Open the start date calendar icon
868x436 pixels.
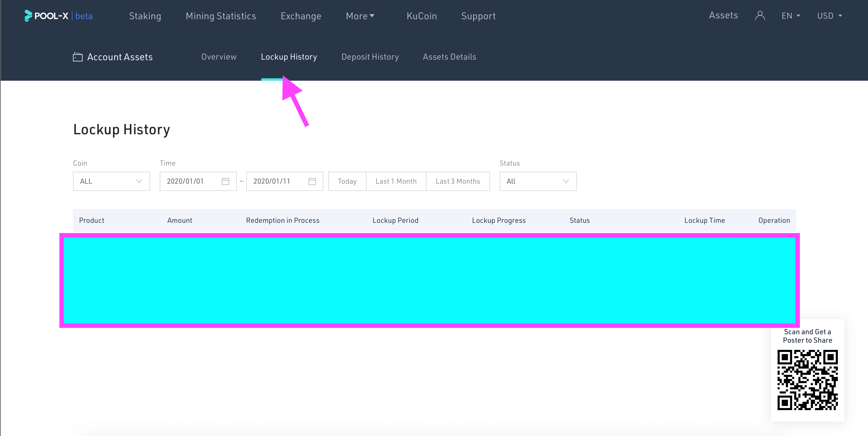tap(225, 181)
